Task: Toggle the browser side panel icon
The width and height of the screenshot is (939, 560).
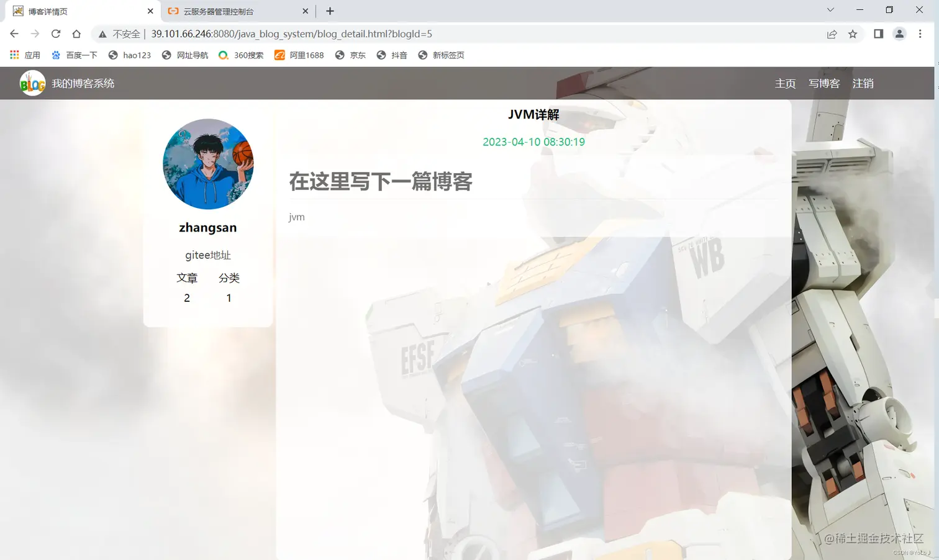Action: pos(878,34)
